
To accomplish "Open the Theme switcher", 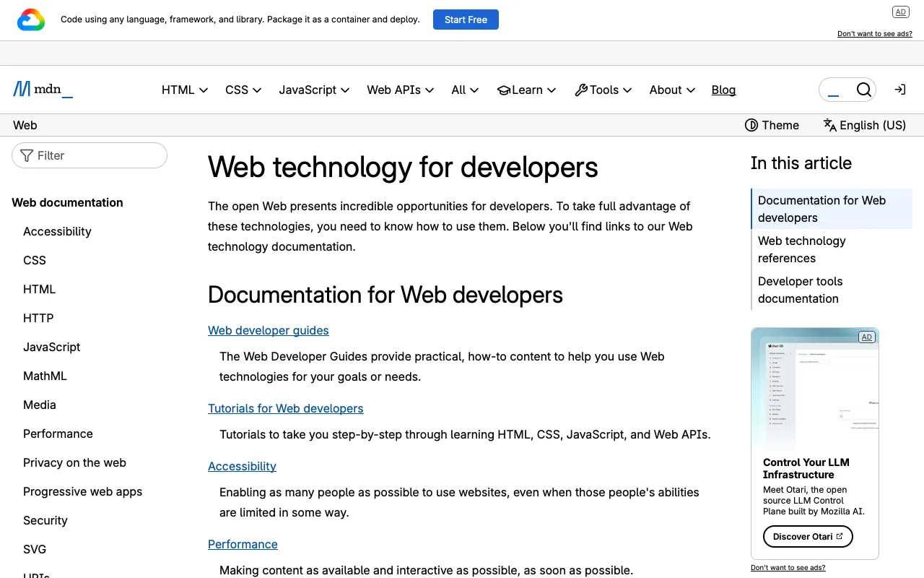I will click(x=772, y=125).
